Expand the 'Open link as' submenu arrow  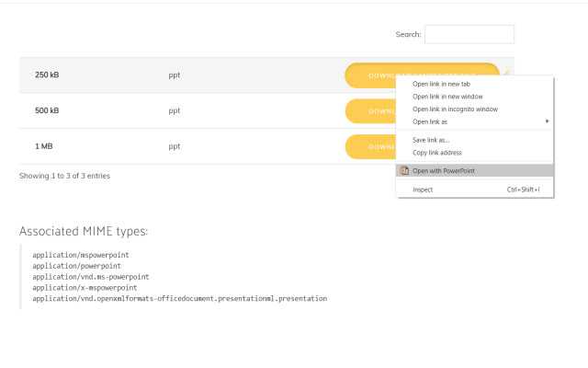[x=548, y=121]
